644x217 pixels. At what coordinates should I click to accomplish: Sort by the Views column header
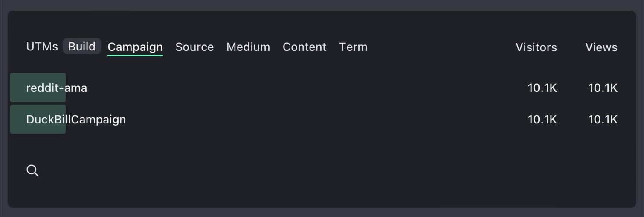tap(601, 47)
